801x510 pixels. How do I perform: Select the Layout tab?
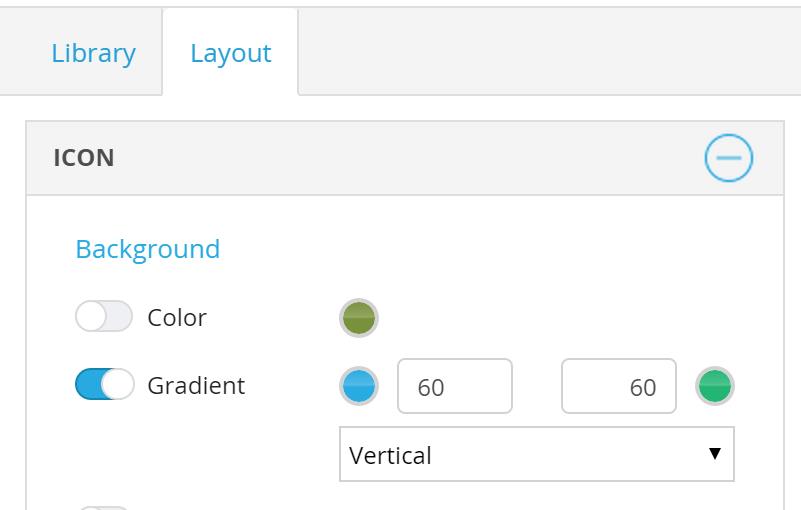230,53
